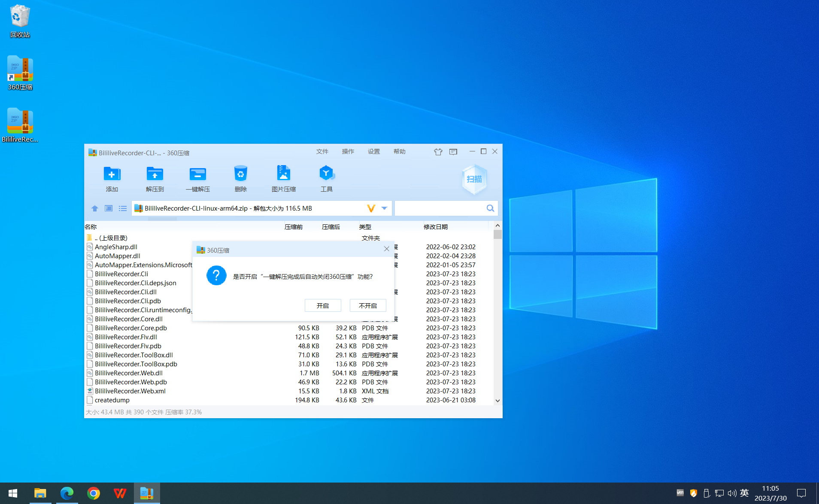Screen dimensions: 819x504
Task: Click the 不开启 button in dialog
Action: coord(368,305)
